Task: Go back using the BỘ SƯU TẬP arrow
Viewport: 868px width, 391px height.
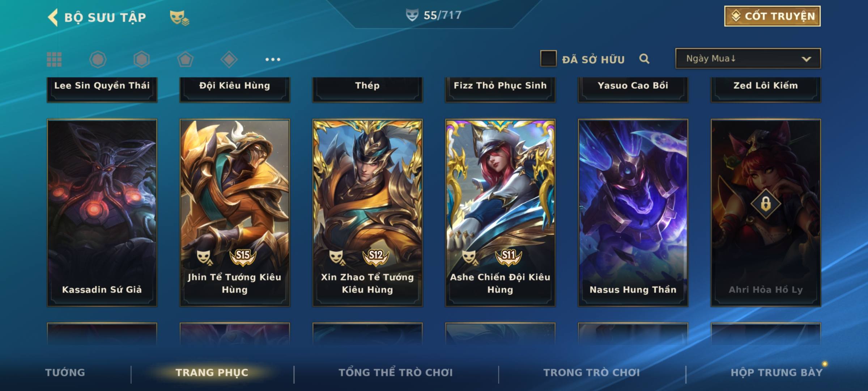Action: [53, 17]
